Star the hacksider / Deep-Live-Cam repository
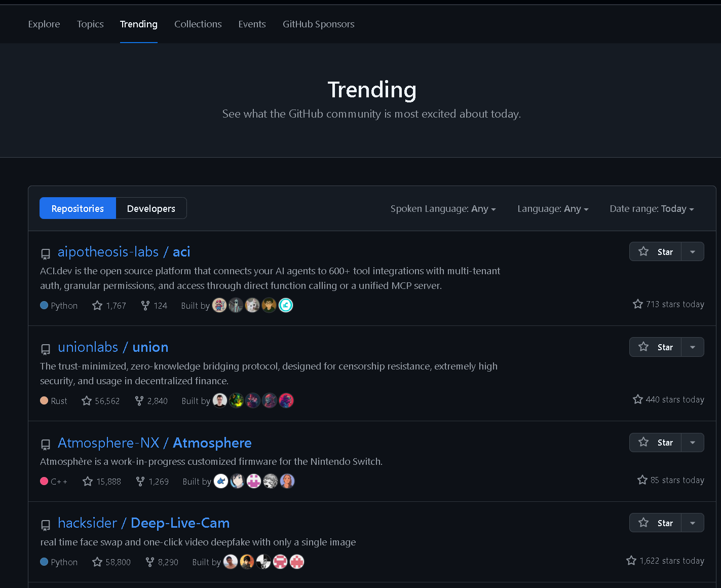The height and width of the screenshot is (588, 721). [x=656, y=523]
